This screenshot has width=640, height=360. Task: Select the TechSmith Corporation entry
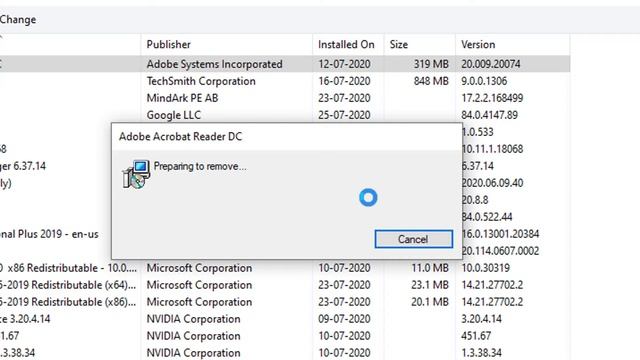click(201, 81)
